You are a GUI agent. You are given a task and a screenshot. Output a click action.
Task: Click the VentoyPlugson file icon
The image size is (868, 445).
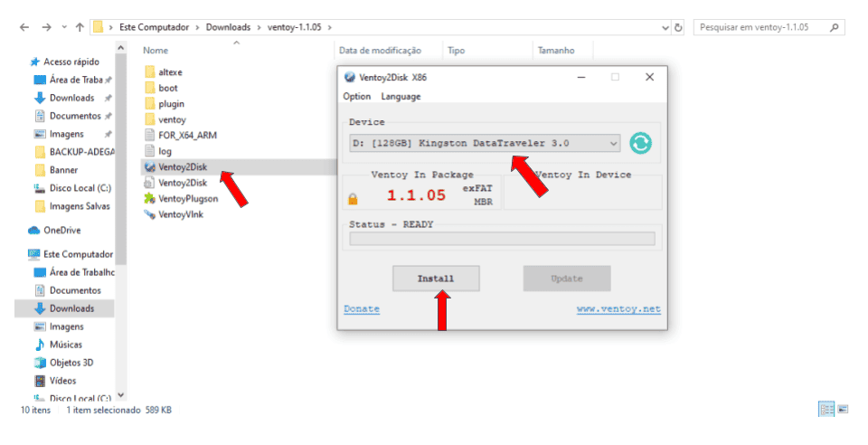[x=149, y=198]
